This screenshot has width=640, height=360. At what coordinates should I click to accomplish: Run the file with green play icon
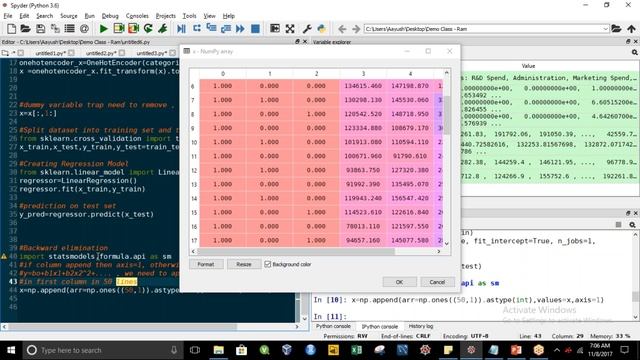(104, 29)
